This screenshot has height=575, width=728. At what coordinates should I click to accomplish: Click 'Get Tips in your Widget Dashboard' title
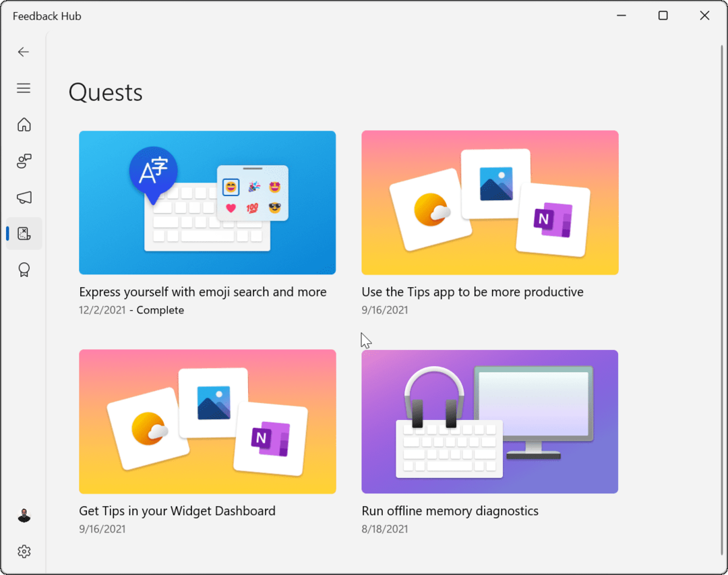tap(177, 511)
